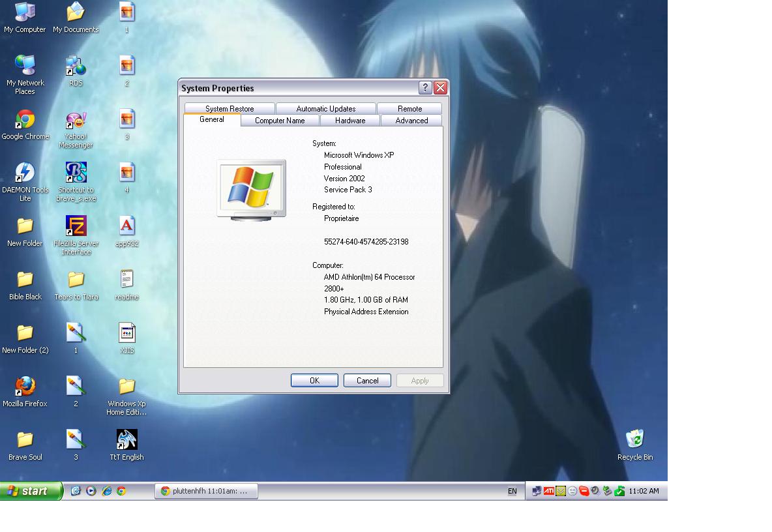Select the XJIS desktop file icon
The image size is (772, 532).
pos(126,338)
